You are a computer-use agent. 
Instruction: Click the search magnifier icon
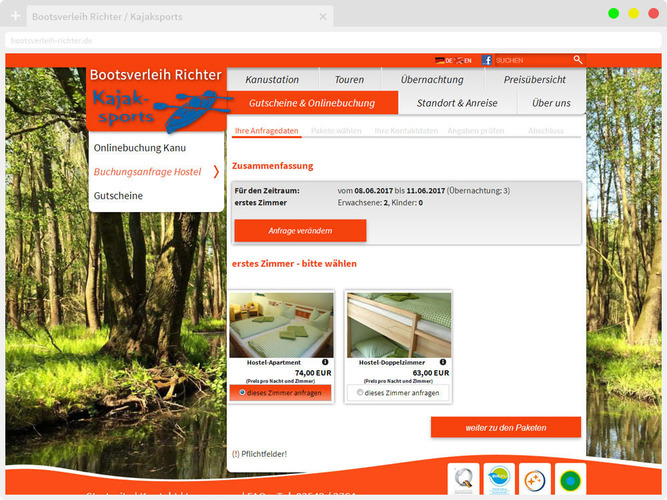pos(577,60)
